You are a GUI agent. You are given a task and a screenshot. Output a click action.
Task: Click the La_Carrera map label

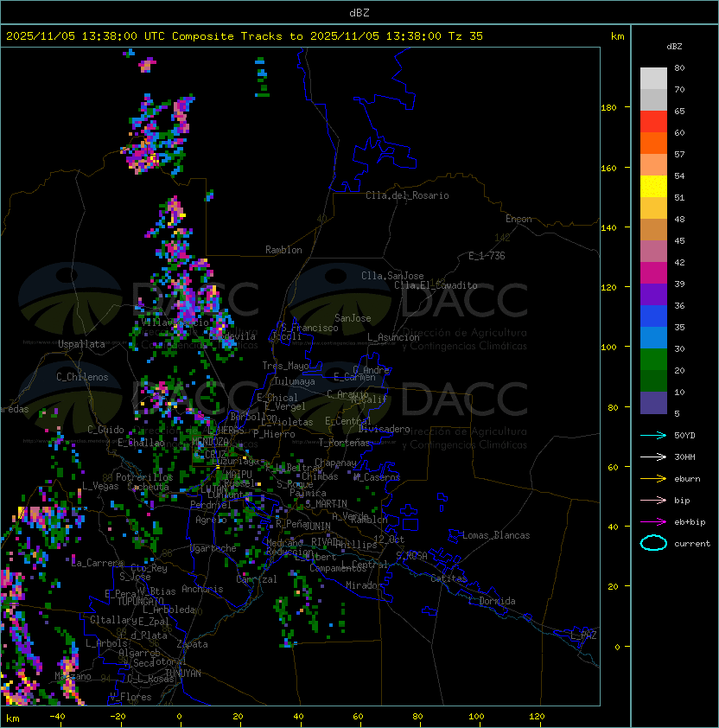(98, 563)
